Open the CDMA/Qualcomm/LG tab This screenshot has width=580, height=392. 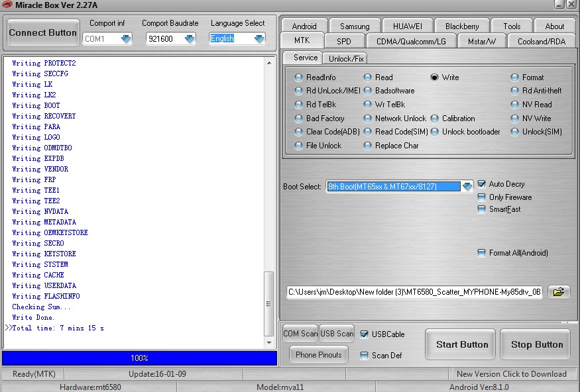(x=411, y=41)
